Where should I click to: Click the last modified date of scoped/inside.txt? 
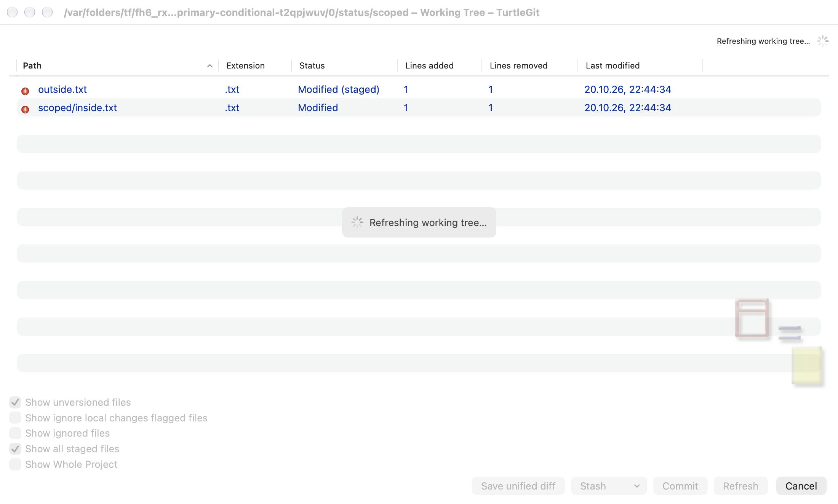pyautogui.click(x=628, y=108)
